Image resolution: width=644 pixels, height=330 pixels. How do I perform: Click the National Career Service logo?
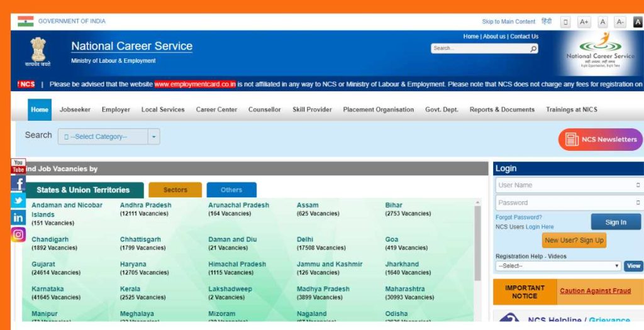pyautogui.click(x=600, y=50)
